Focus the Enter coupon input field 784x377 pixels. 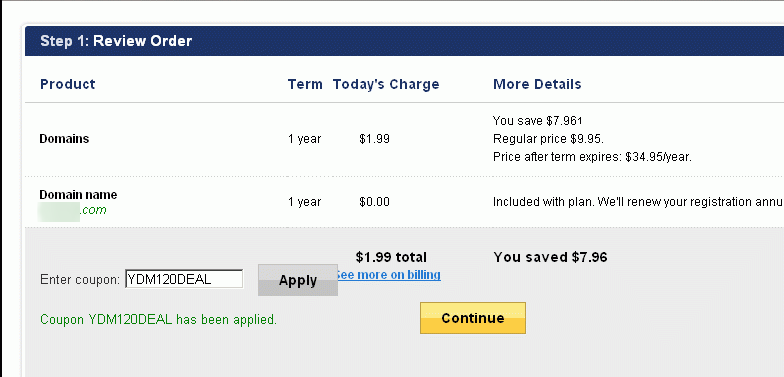184,279
